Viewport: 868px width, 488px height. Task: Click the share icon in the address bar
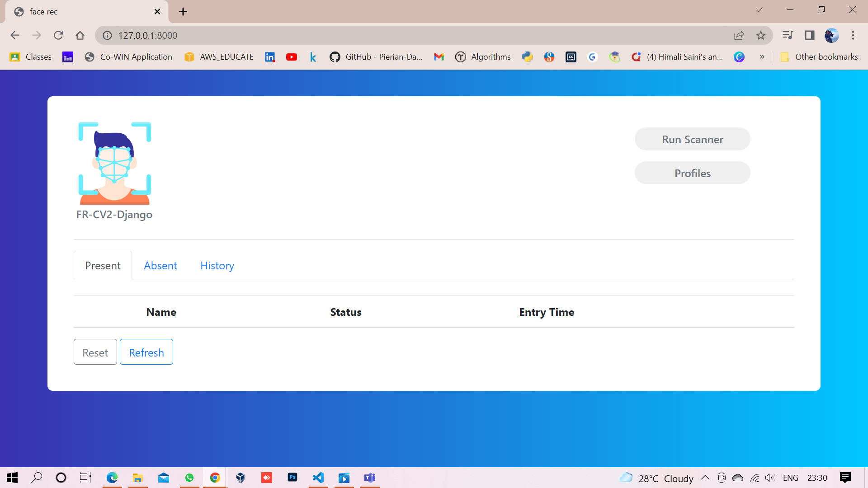(x=739, y=35)
